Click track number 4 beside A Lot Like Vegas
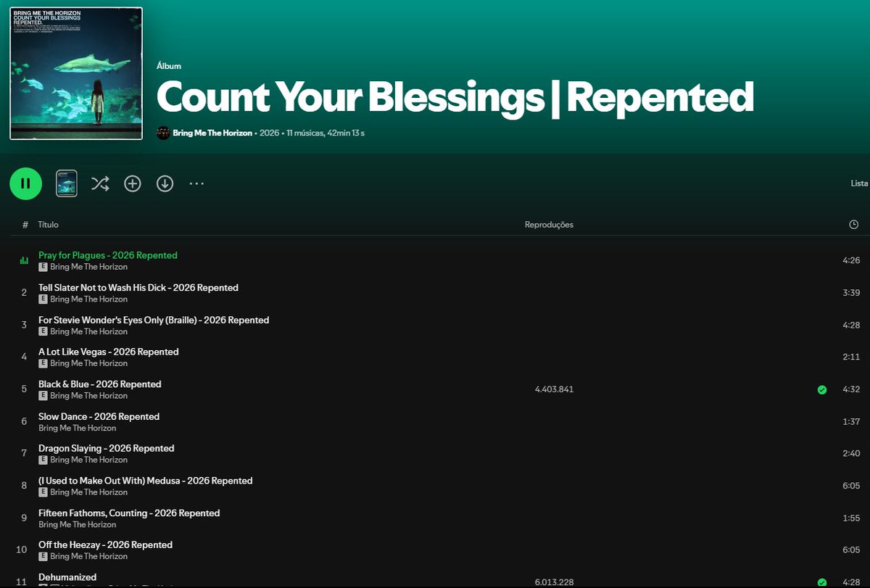870x588 pixels. (24, 357)
